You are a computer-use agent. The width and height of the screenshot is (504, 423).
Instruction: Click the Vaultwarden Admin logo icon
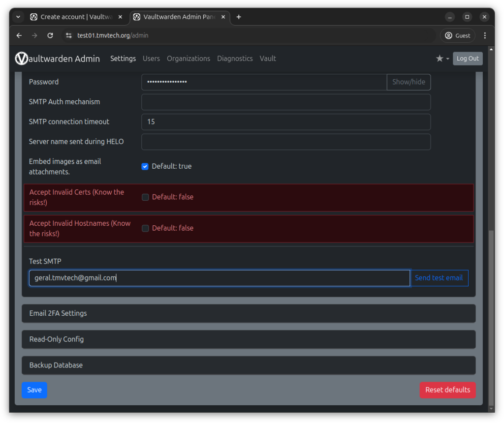tap(22, 59)
